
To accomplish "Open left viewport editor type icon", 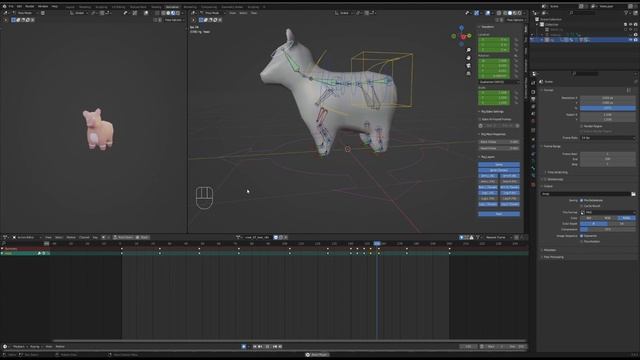I will [x=5, y=13].
